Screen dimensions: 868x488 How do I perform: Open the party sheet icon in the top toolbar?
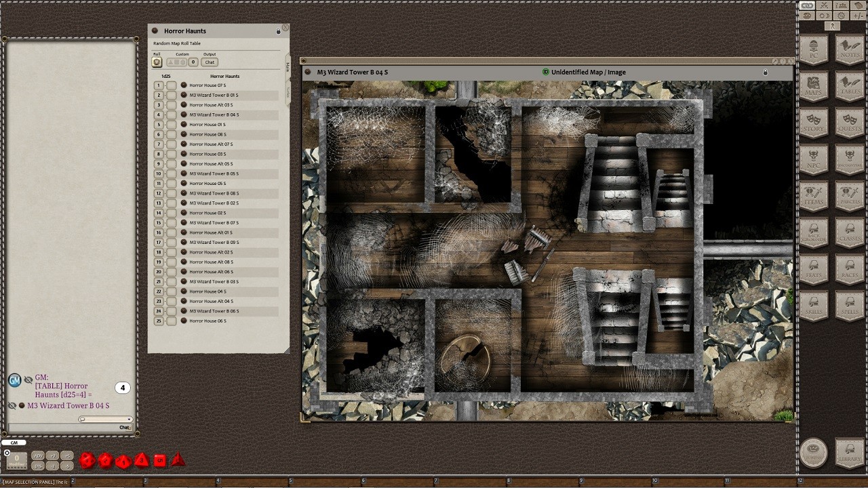[x=841, y=5]
